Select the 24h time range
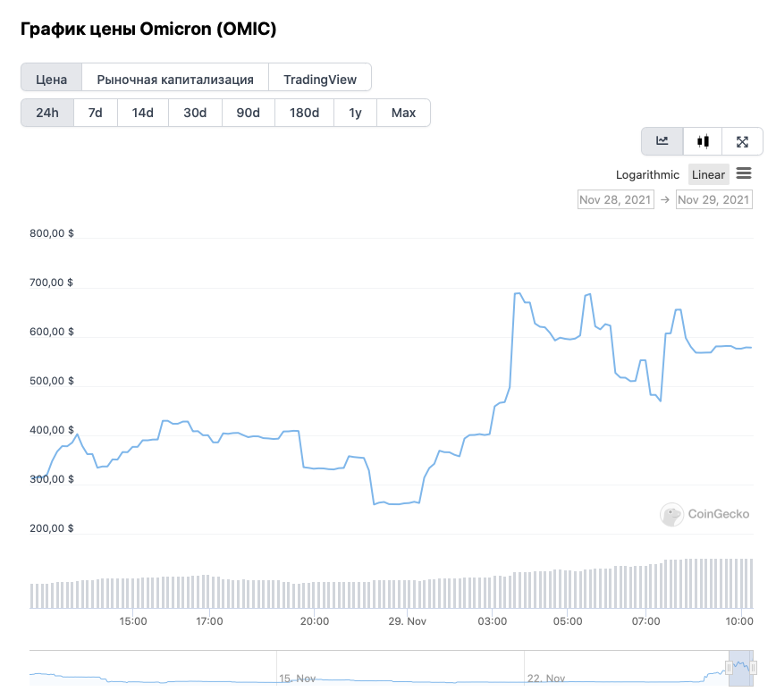This screenshot has height=700, width=776. pos(47,113)
